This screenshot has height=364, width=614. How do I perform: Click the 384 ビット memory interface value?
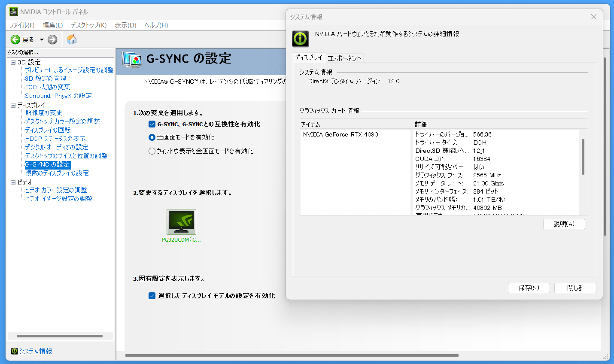tap(486, 191)
